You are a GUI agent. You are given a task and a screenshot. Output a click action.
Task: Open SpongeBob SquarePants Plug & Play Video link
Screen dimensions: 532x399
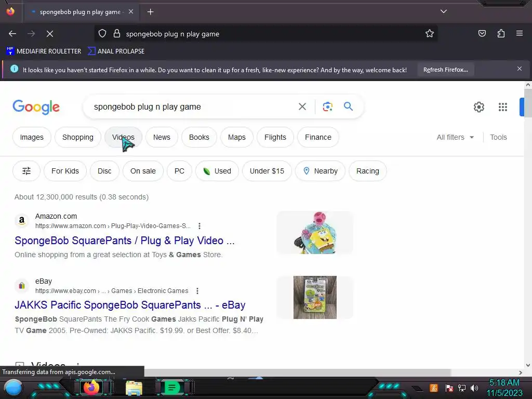coord(125,240)
